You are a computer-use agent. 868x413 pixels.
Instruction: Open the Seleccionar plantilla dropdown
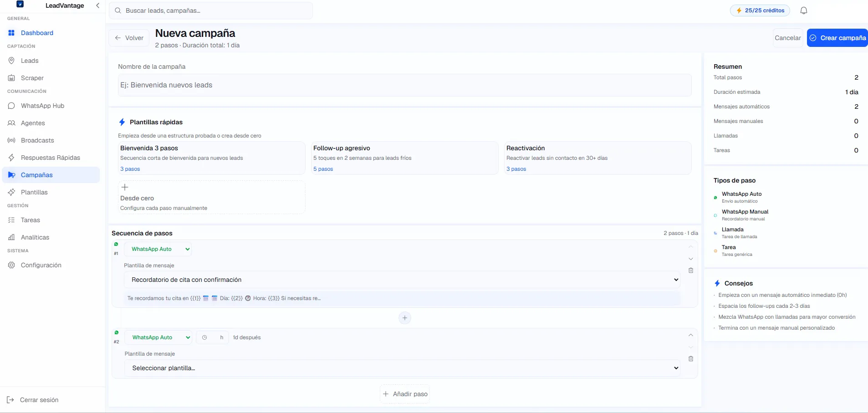tap(402, 368)
